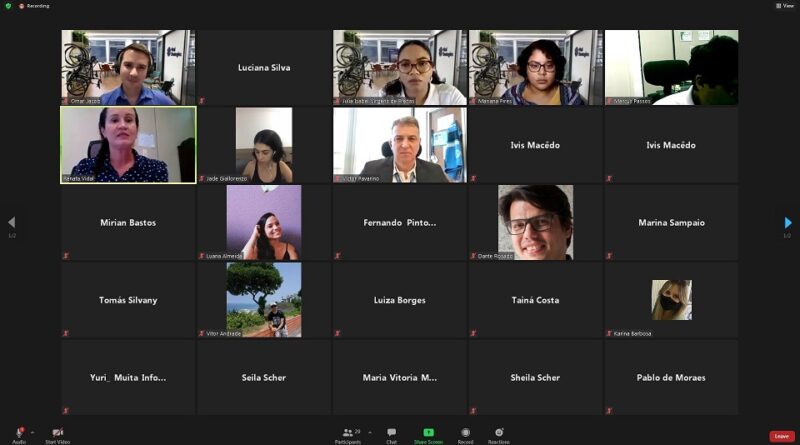Go to previous page of participants
Image resolution: width=800 pixels, height=445 pixels.
pyautogui.click(x=12, y=223)
